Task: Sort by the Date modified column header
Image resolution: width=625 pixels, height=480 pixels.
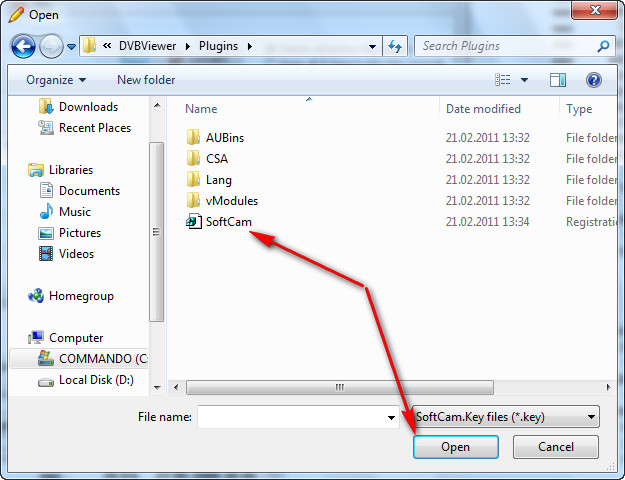Action: [x=483, y=109]
